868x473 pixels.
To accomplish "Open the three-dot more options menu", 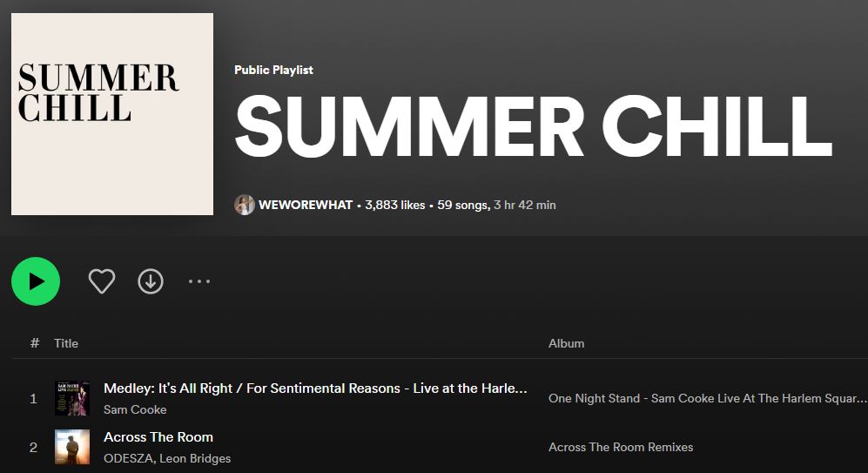I will [199, 281].
